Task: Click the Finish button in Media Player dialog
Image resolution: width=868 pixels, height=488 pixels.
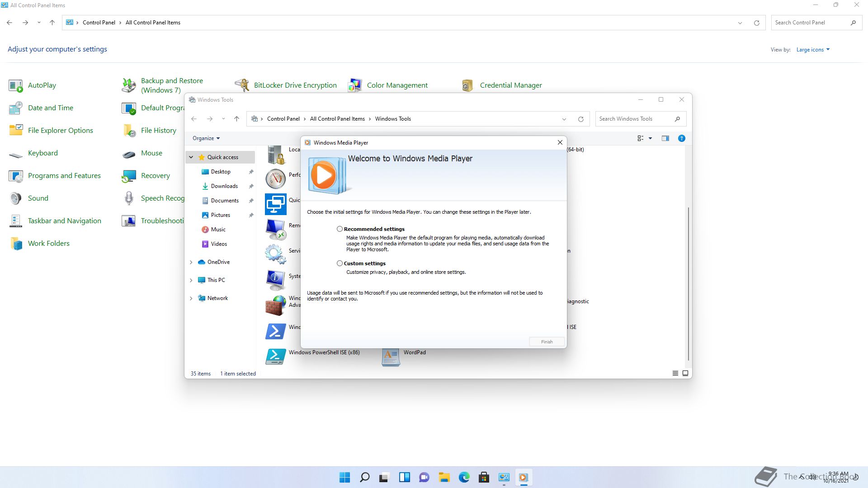Action: [x=547, y=342]
